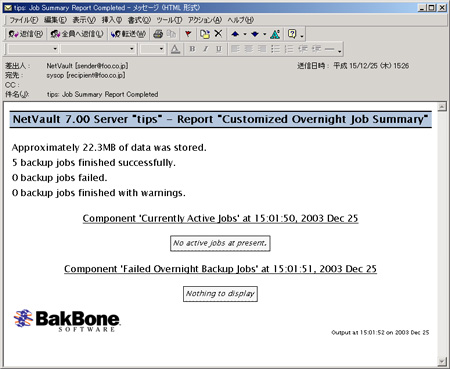Click 'Approximately 22.3MB of data was stored.'

(x=109, y=148)
